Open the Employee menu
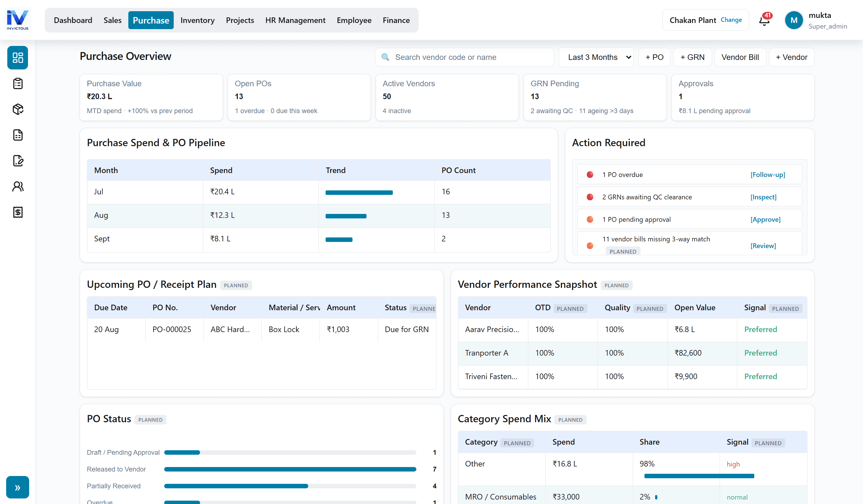 click(354, 20)
